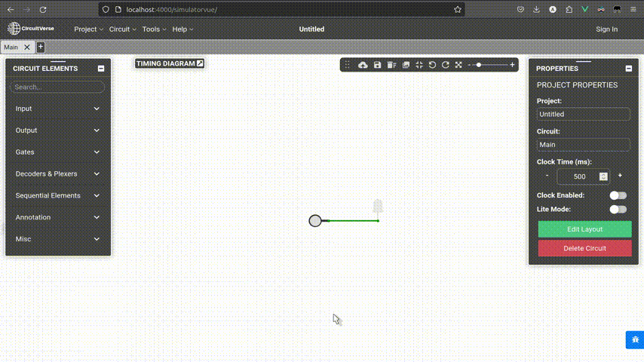Image resolution: width=644 pixels, height=362 pixels.
Task: Expand the Decoders & Plexers section
Action: click(x=57, y=173)
